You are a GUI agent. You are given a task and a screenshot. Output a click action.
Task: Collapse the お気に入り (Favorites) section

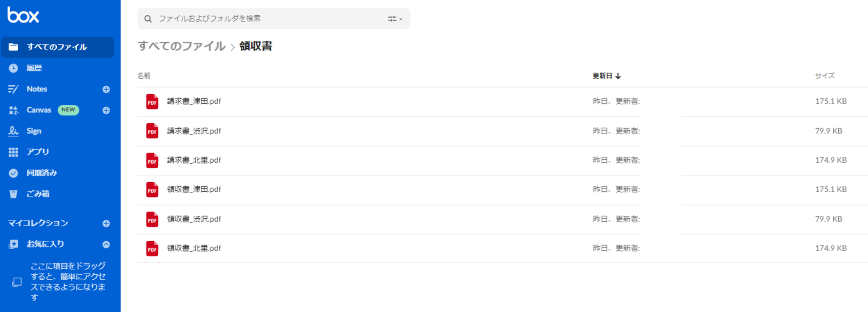(x=106, y=244)
